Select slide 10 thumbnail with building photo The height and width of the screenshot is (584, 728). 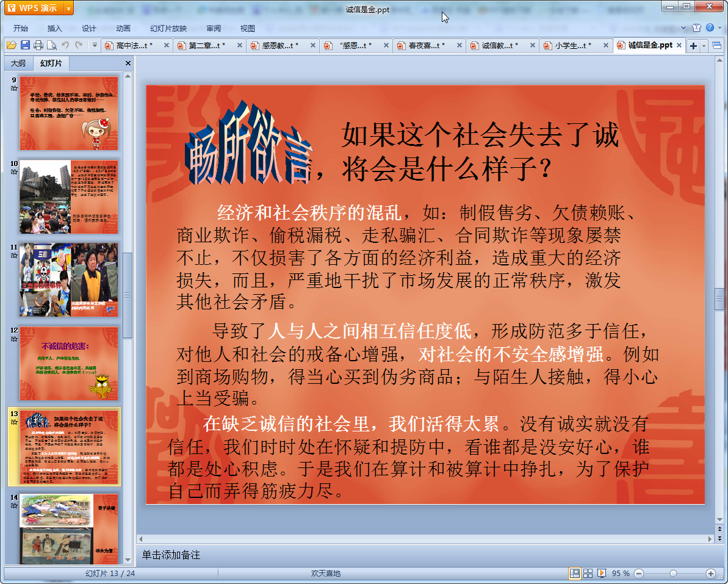(69, 197)
